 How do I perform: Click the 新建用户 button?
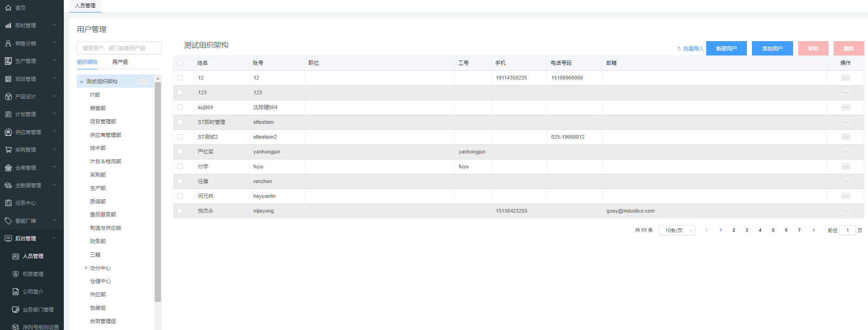pos(726,49)
